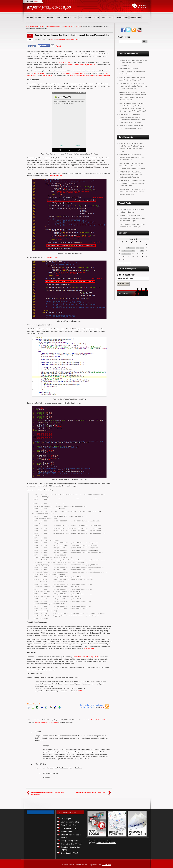Click the Subscribe button
This screenshot has height=868, width=173.
[x=123, y=284]
